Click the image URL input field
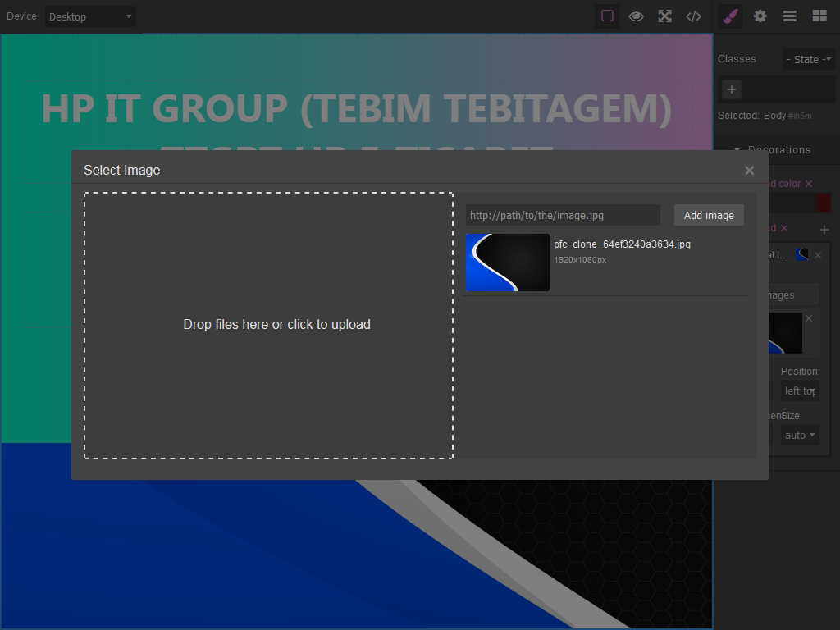The width and height of the screenshot is (840, 630). point(563,216)
